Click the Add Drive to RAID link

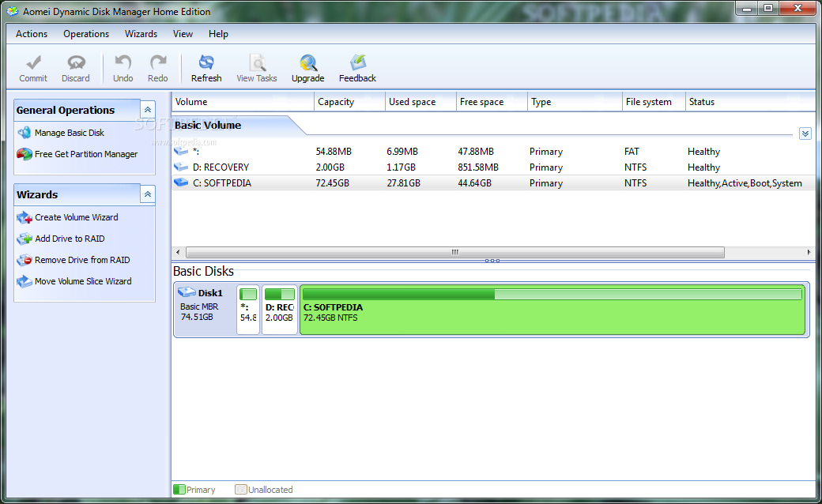[70, 239]
